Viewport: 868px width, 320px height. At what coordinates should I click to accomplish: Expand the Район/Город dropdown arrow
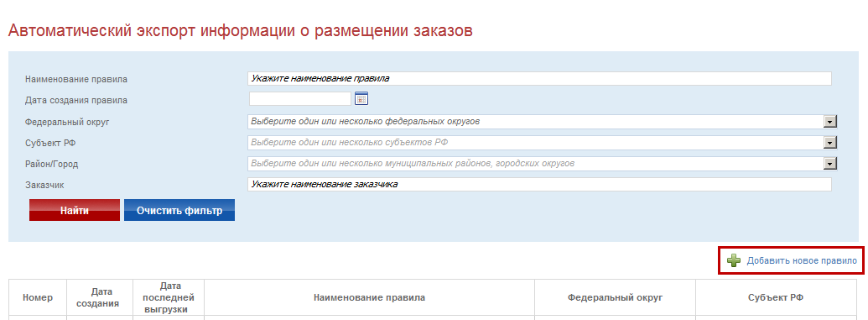(829, 164)
